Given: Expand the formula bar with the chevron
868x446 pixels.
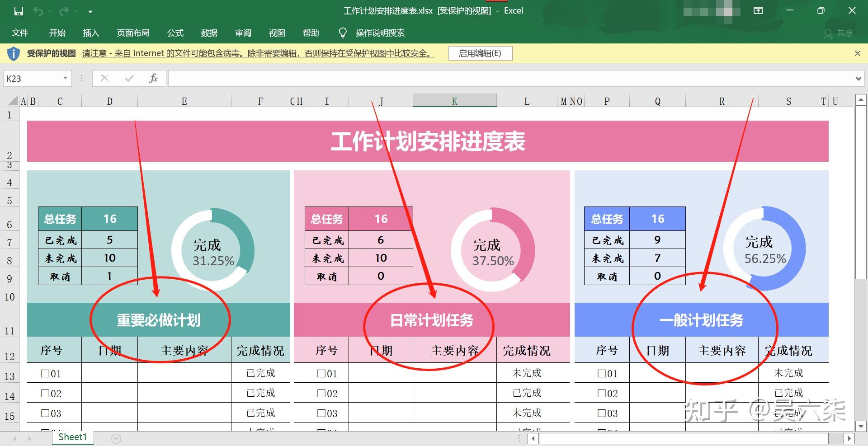Looking at the screenshot, I should point(859,79).
